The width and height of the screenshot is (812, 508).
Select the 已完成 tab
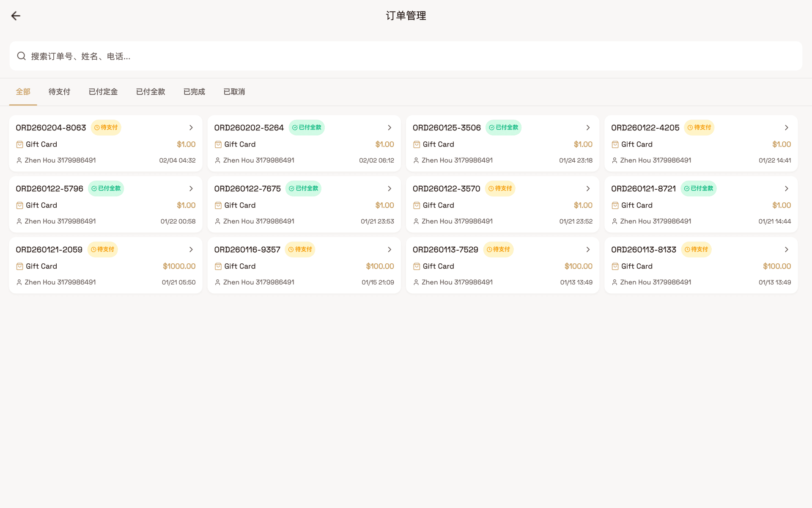[194, 91]
